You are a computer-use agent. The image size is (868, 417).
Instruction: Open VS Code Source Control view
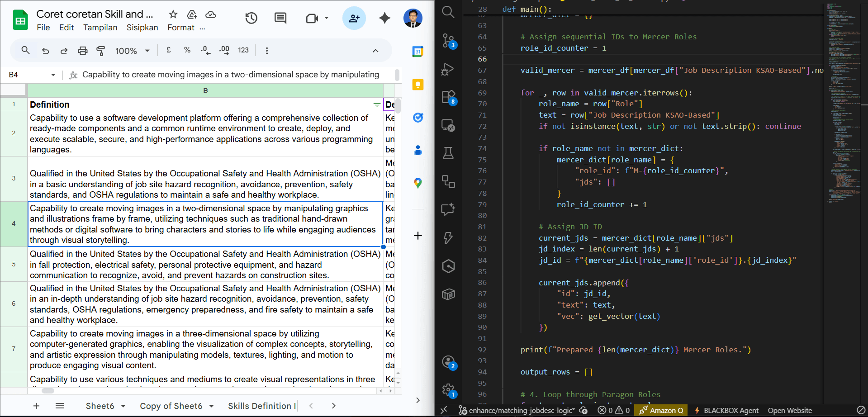tap(448, 41)
